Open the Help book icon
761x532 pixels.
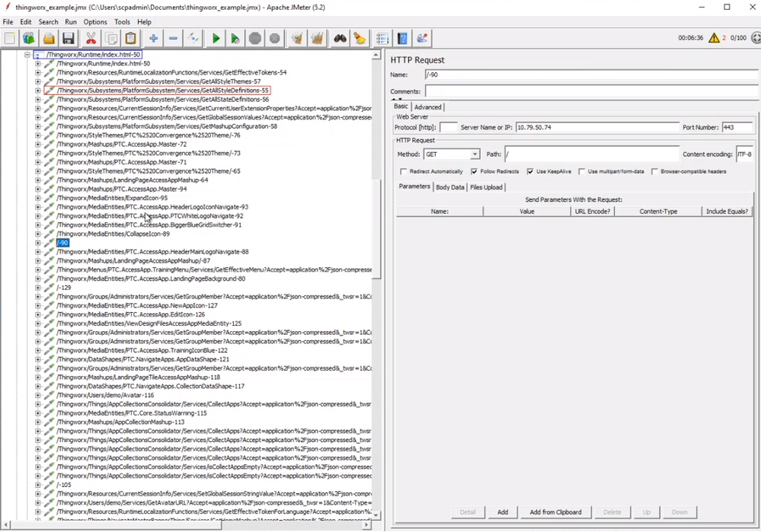point(402,39)
